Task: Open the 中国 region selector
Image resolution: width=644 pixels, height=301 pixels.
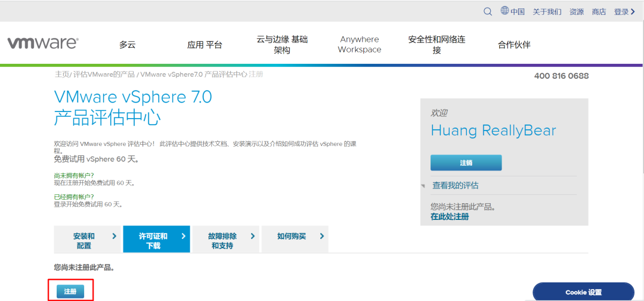Action: point(518,12)
